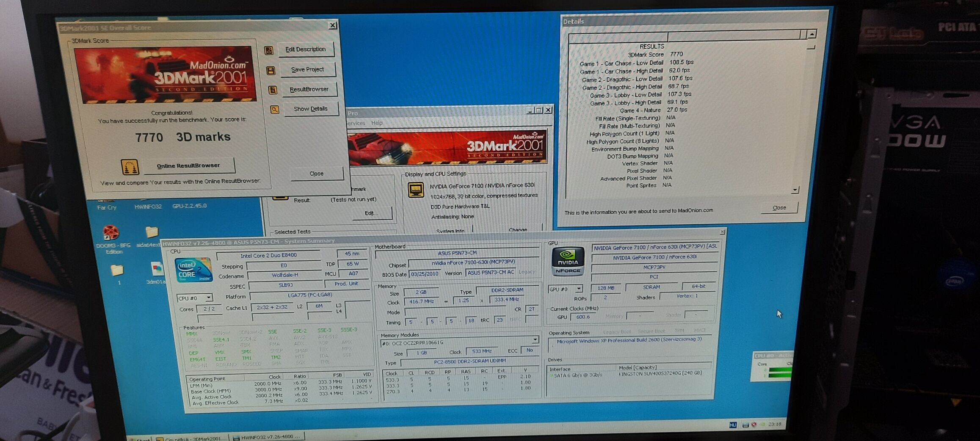Click the Online ResultBrowser podium icon
This screenshot has width=980, height=441.
point(130,167)
